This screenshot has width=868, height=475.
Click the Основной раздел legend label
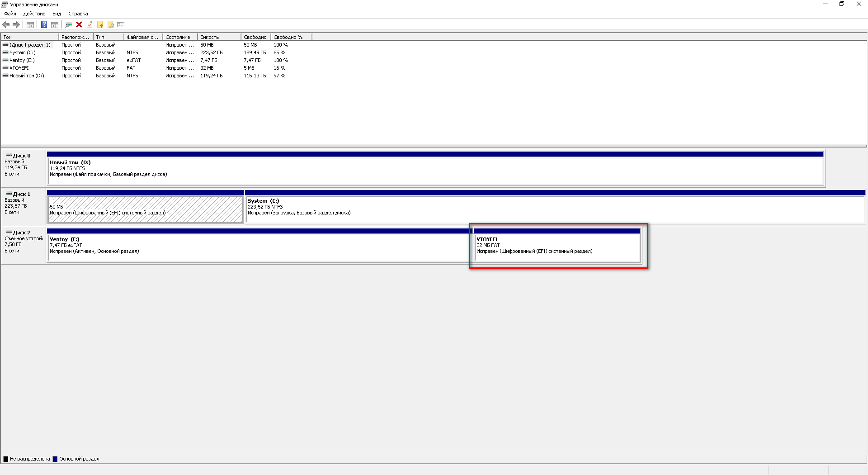click(x=79, y=459)
